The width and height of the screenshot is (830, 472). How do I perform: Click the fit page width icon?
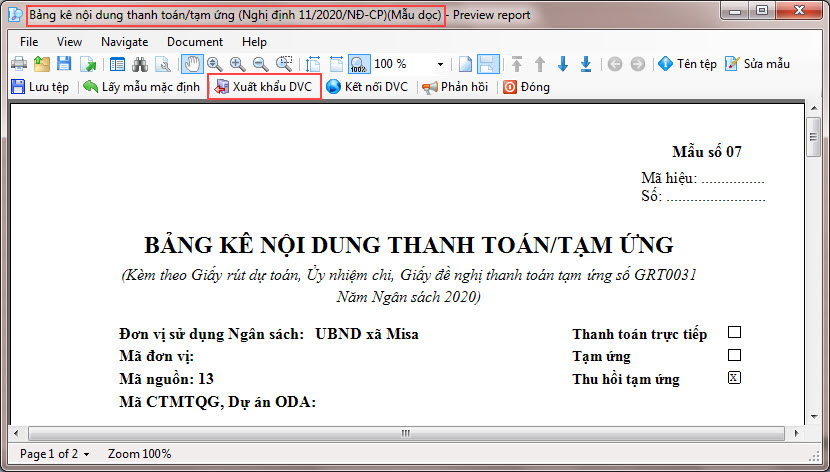pyautogui.click(x=336, y=64)
